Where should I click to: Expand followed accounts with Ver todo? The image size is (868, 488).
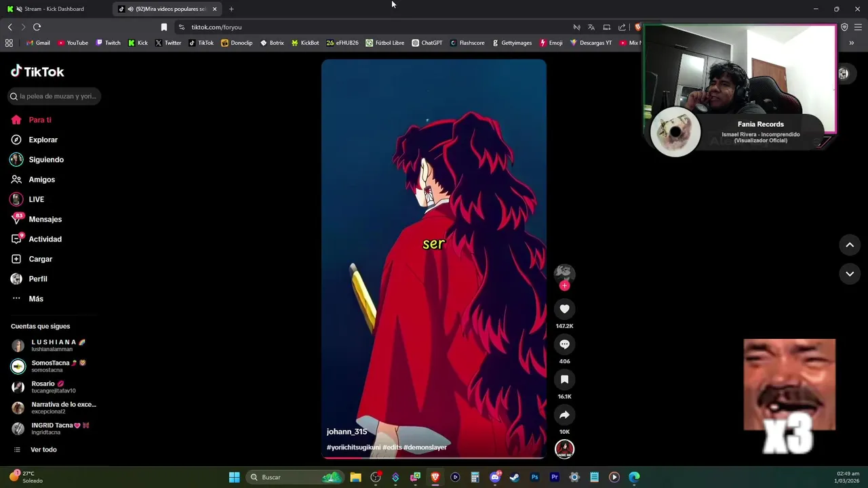pos(43,449)
